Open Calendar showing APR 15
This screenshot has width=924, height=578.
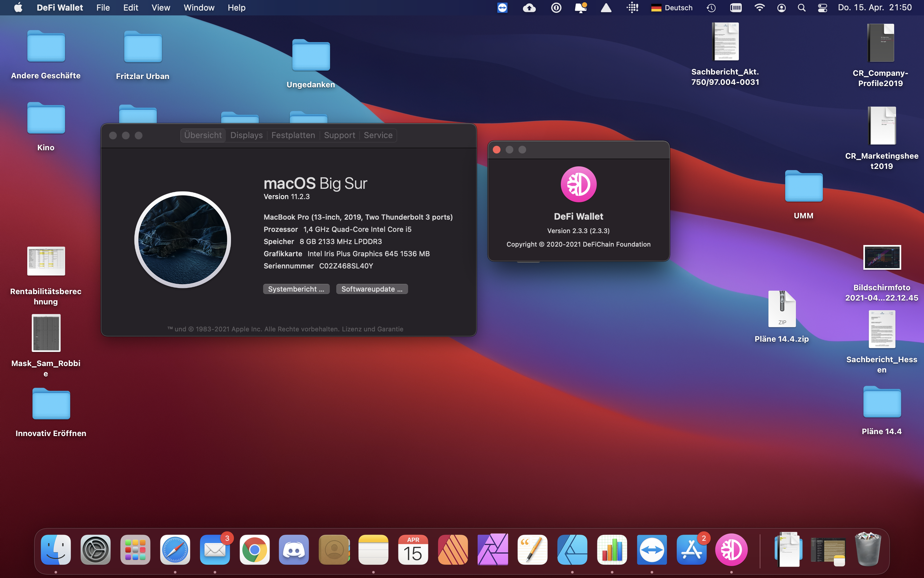(x=413, y=550)
